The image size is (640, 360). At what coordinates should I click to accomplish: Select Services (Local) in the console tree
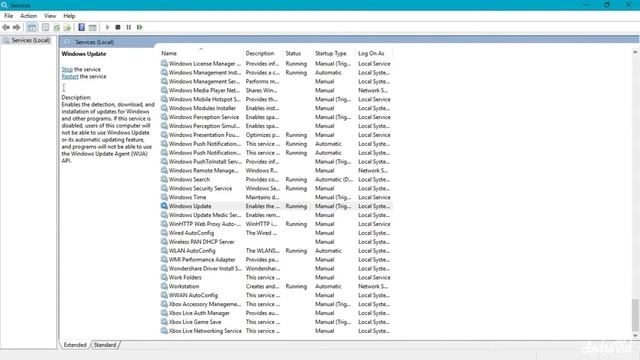(31, 40)
